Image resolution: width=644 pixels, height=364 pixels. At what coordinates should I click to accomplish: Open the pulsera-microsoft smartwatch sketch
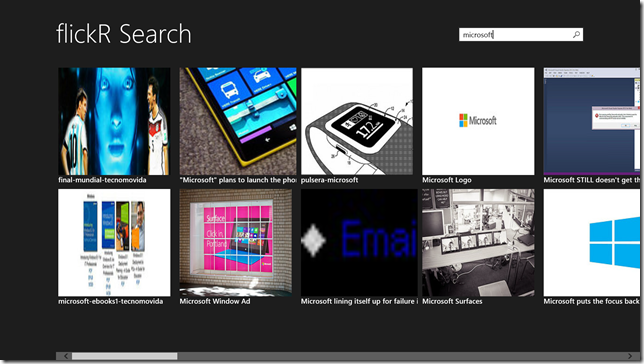point(357,121)
